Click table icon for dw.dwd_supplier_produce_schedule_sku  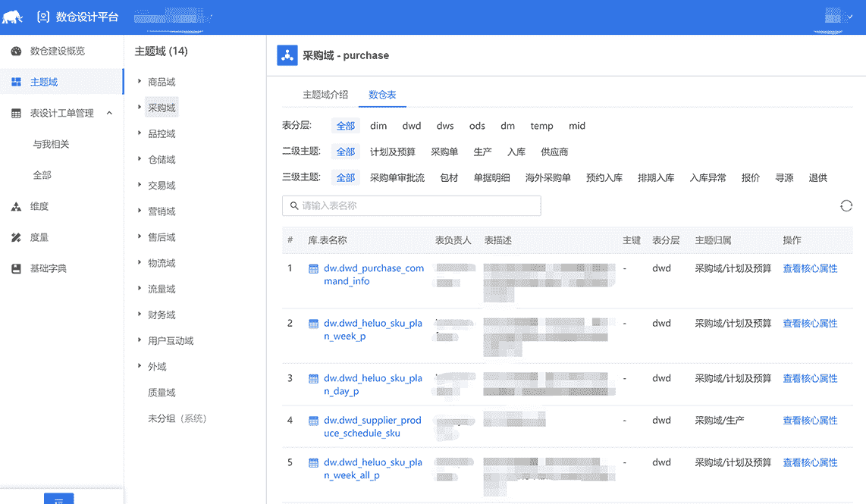[313, 421]
